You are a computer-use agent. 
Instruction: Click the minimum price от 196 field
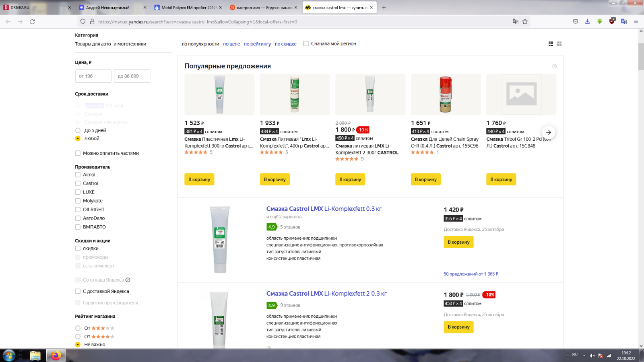tap(93, 76)
